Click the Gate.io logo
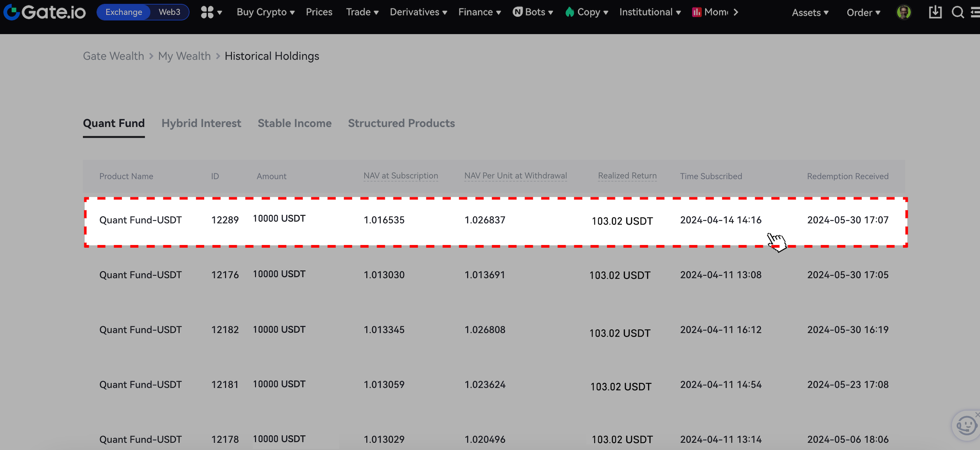Image resolution: width=980 pixels, height=450 pixels. (x=44, y=12)
